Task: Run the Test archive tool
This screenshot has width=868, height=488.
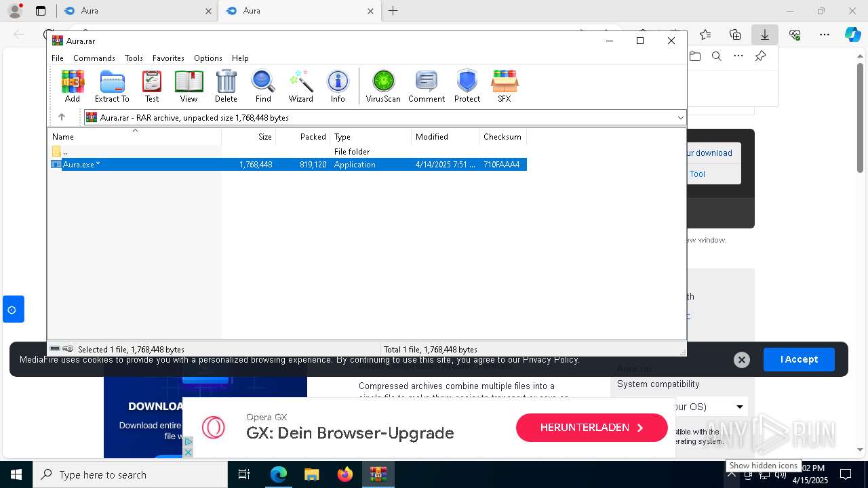Action: 152,86
